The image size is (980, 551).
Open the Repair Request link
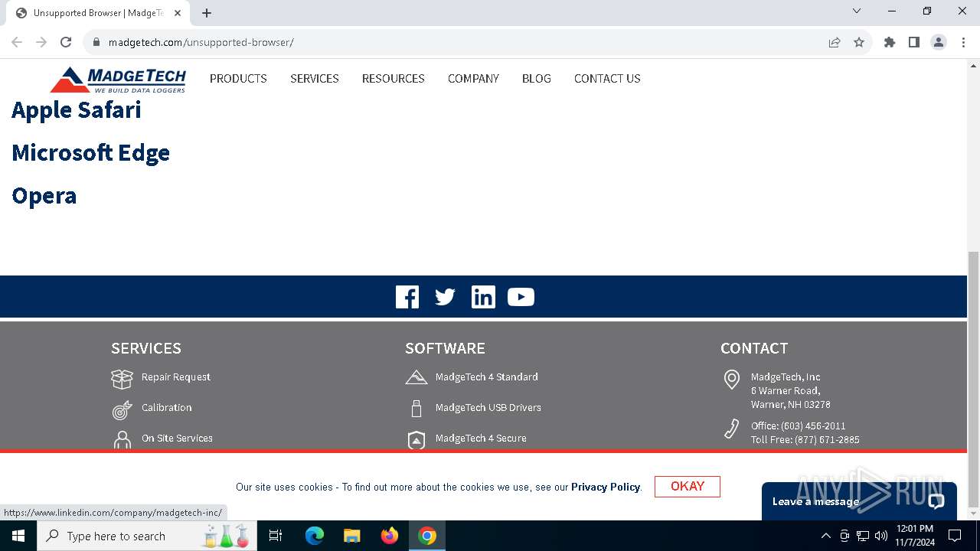pyautogui.click(x=176, y=377)
